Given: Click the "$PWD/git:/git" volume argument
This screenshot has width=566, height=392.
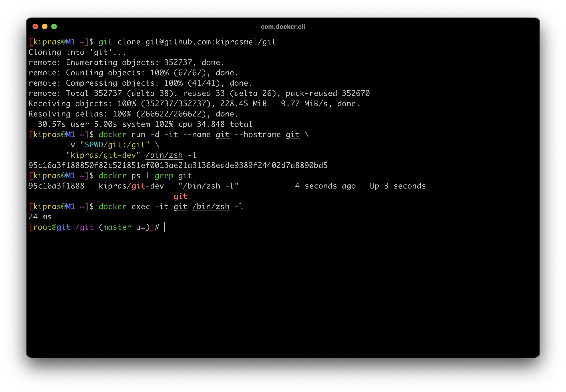Looking at the screenshot, I should pyautogui.click(x=115, y=145).
